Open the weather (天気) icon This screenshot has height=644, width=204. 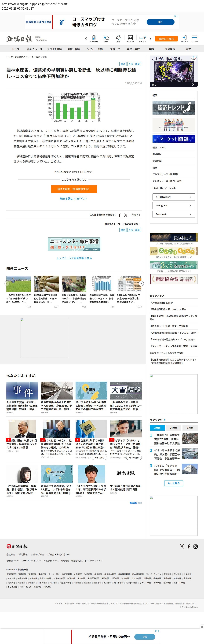click(106, 39)
